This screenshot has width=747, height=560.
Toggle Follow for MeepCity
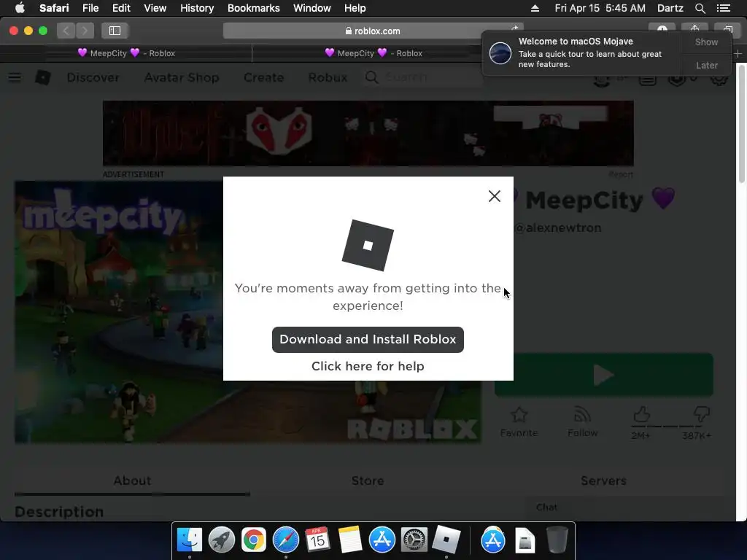click(x=582, y=421)
